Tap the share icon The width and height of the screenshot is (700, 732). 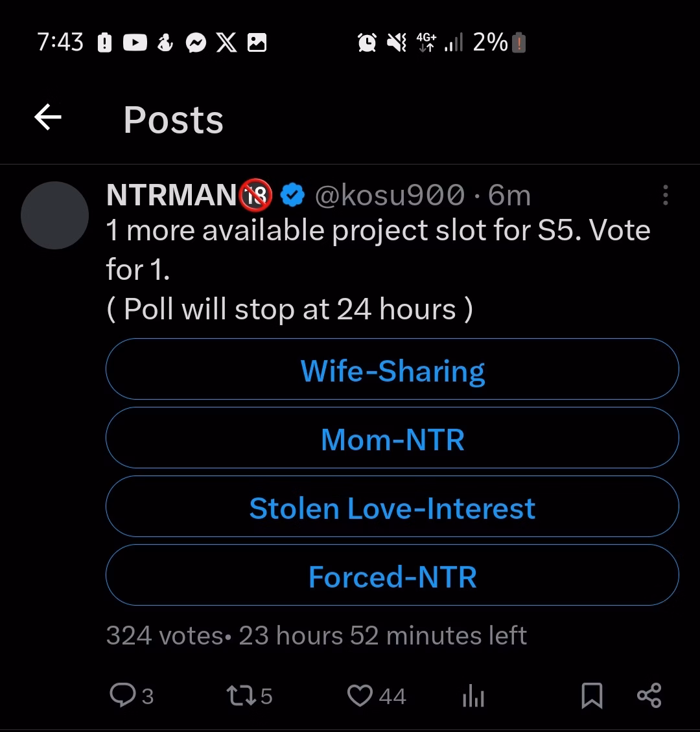(649, 696)
